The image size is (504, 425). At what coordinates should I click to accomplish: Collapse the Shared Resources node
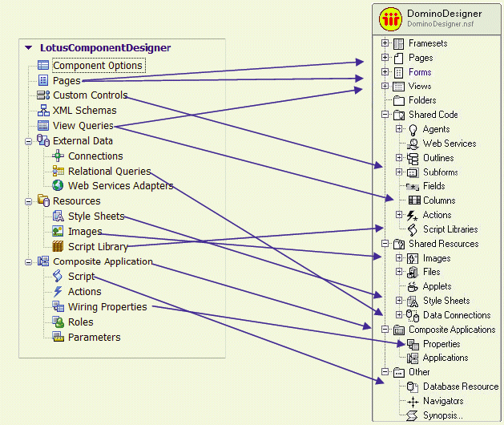coord(385,243)
